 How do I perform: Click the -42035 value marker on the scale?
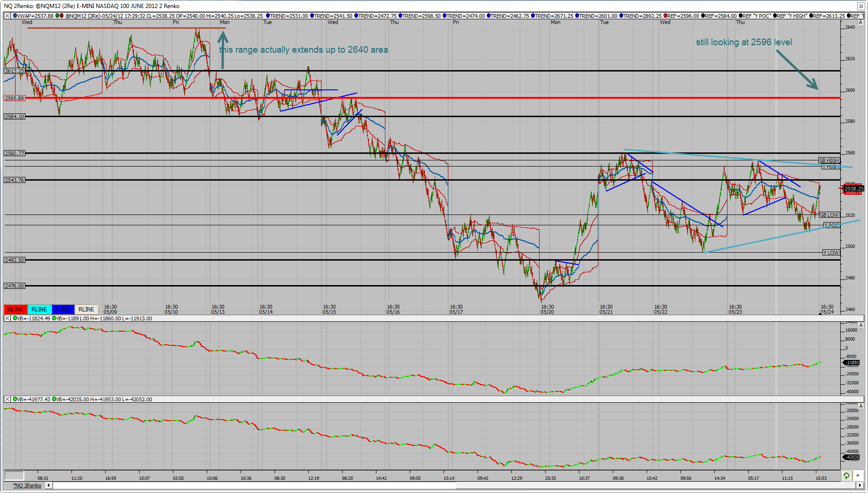[852, 457]
